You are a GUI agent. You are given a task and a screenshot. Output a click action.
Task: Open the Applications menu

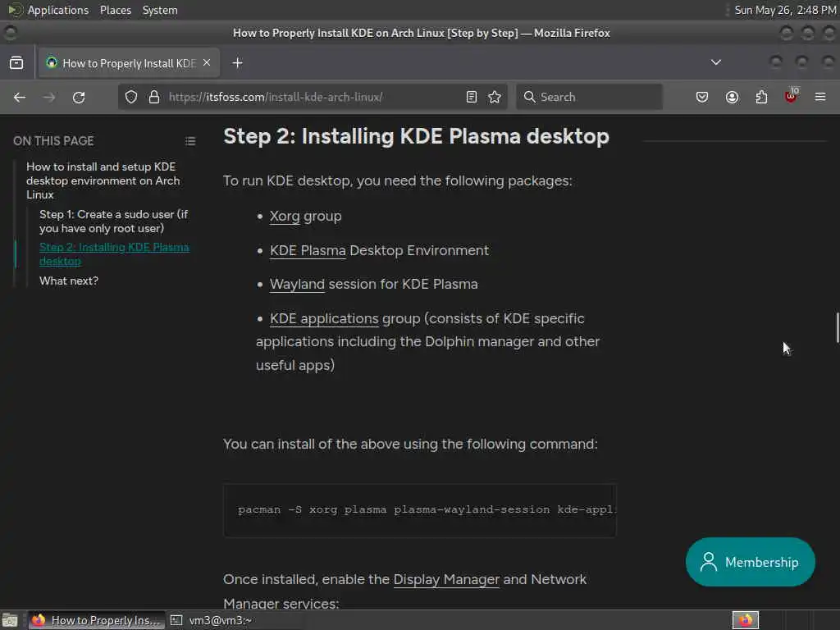point(58,10)
